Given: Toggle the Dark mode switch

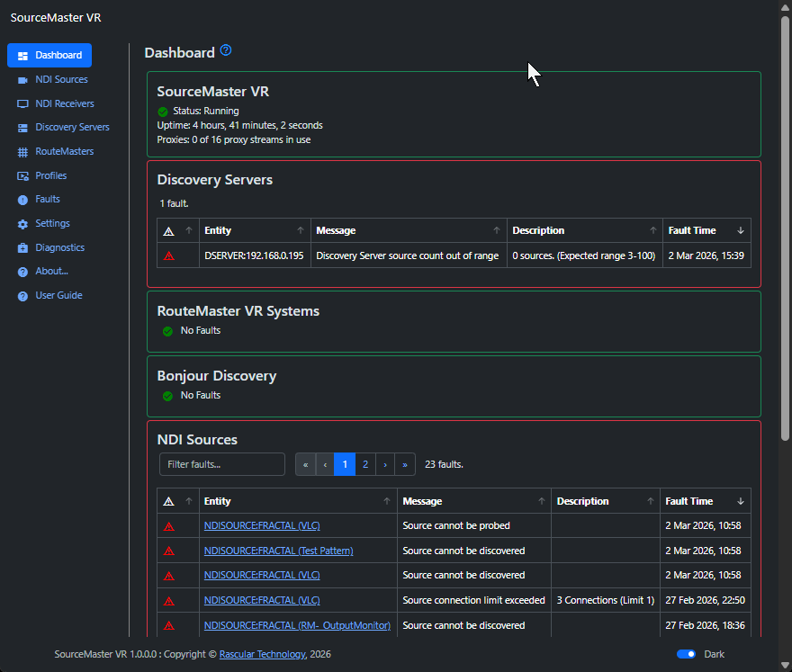Looking at the screenshot, I should (686, 654).
